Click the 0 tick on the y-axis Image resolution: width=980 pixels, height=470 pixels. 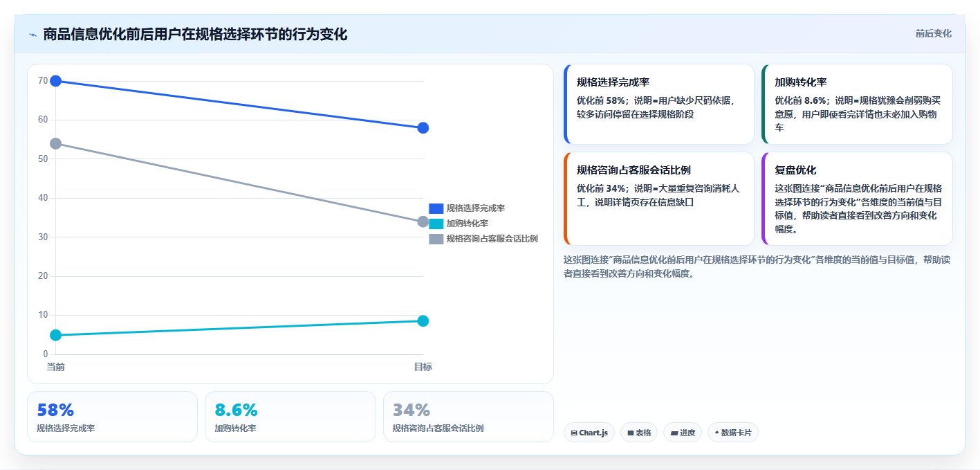46,354
